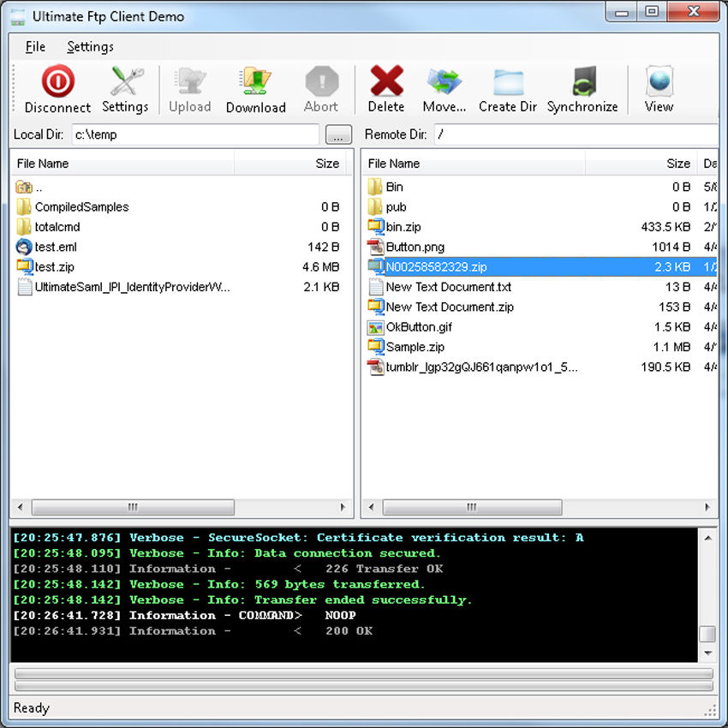Click the Ready status bar text
The height and width of the screenshot is (728, 728).
pos(32,707)
